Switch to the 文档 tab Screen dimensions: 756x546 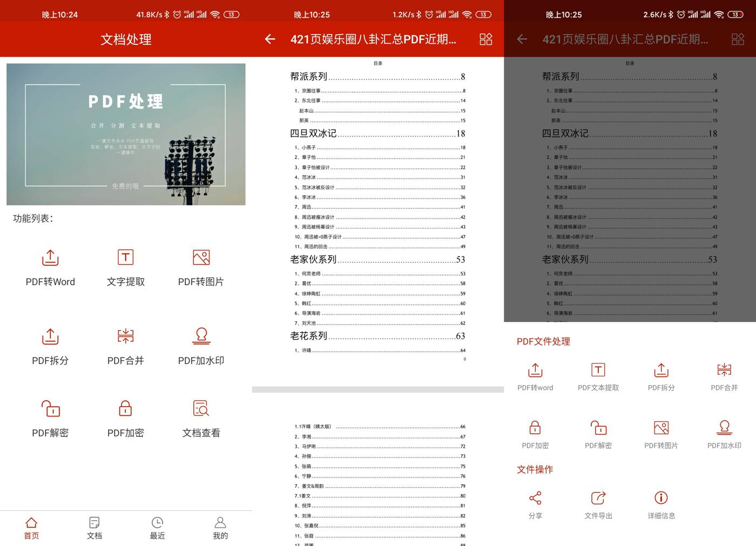click(x=94, y=528)
